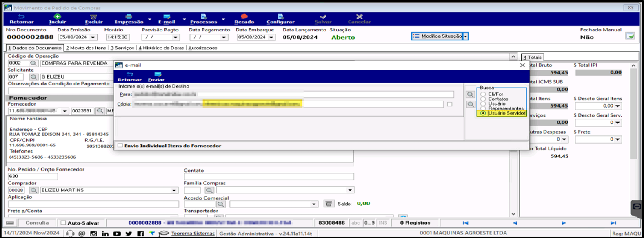Screen dimensions: 644x238
Task: Select the Cli/For search radio option
Action: (x=483, y=94)
